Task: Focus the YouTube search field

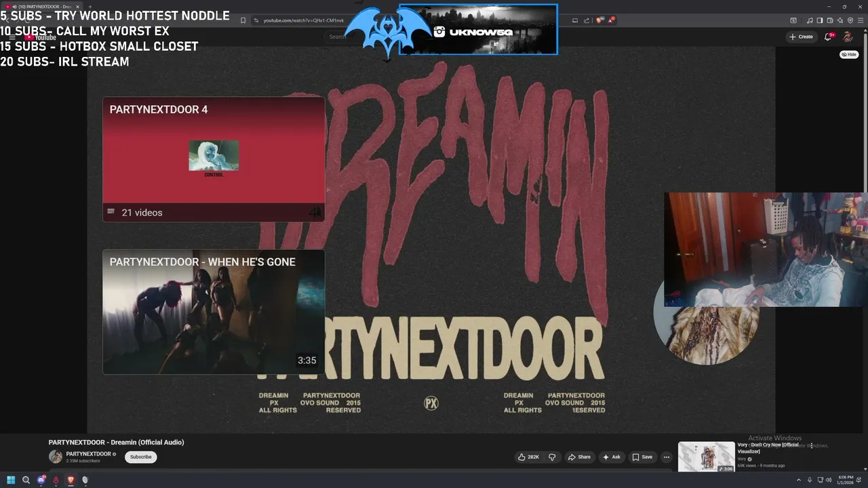Action: [337, 37]
